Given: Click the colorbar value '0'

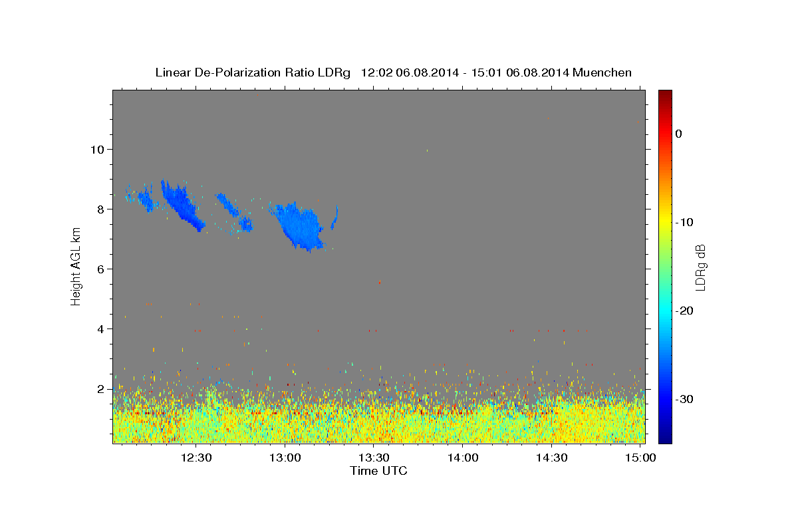Looking at the screenshot, I should pos(679,134).
